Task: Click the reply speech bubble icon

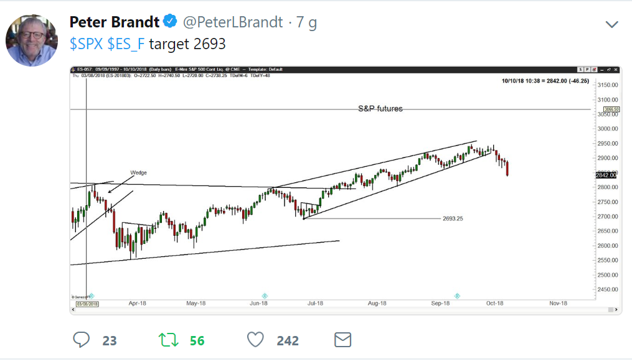Action: pyautogui.click(x=82, y=340)
